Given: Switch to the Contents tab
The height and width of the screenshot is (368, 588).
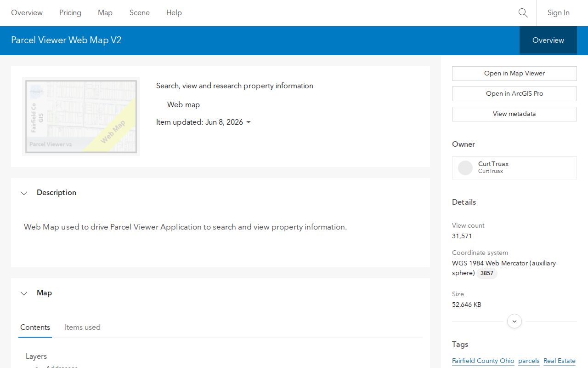Looking at the screenshot, I should click(x=35, y=328).
